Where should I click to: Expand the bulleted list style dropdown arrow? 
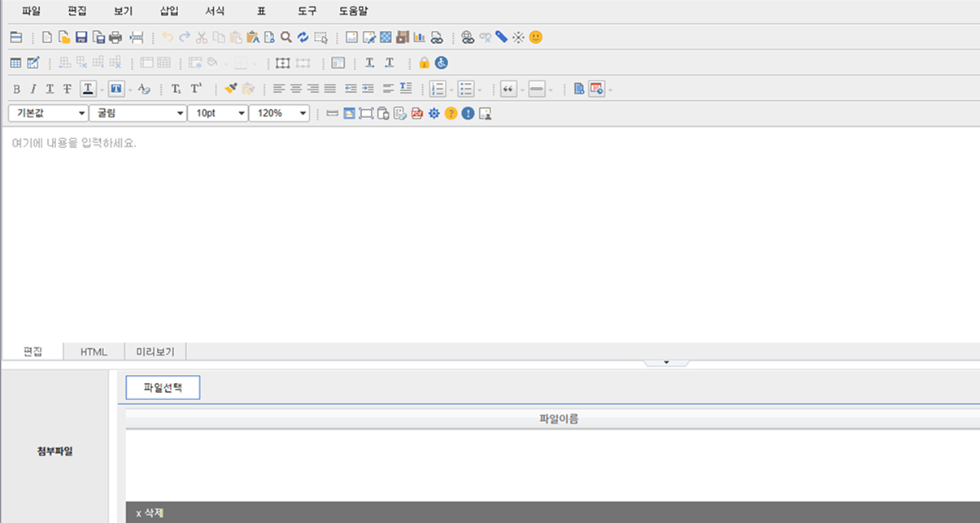480,89
